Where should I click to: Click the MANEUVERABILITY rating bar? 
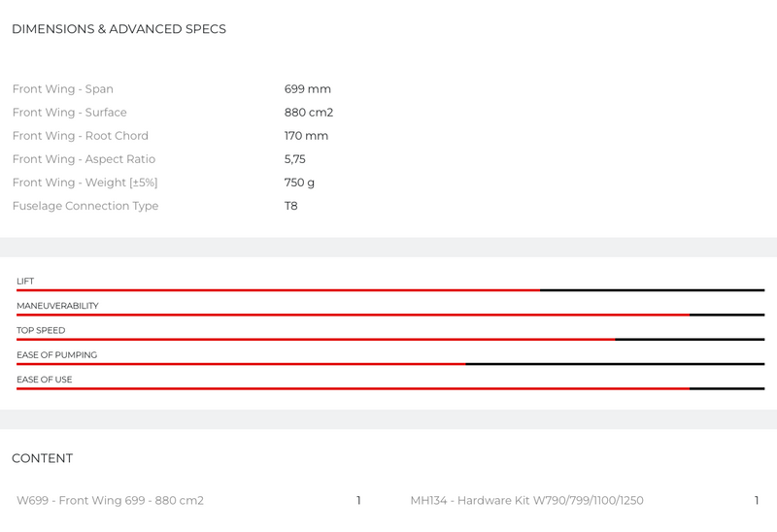390,315
